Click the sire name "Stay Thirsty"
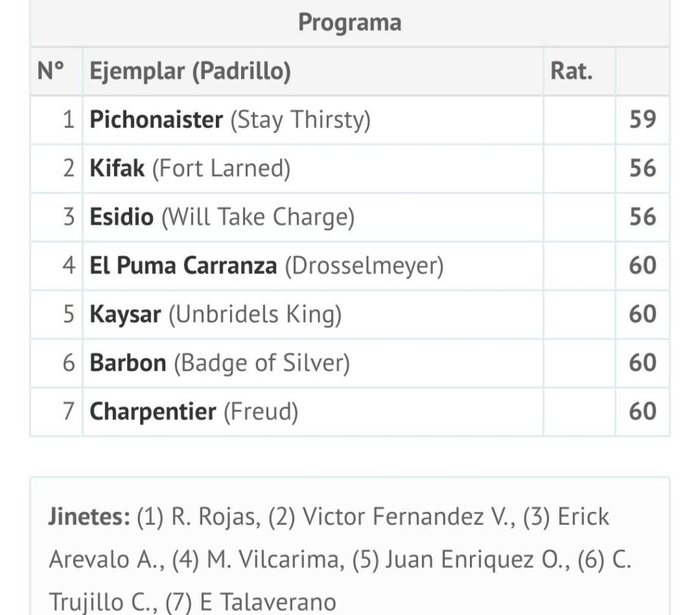The height and width of the screenshot is (615, 700). pos(300,120)
